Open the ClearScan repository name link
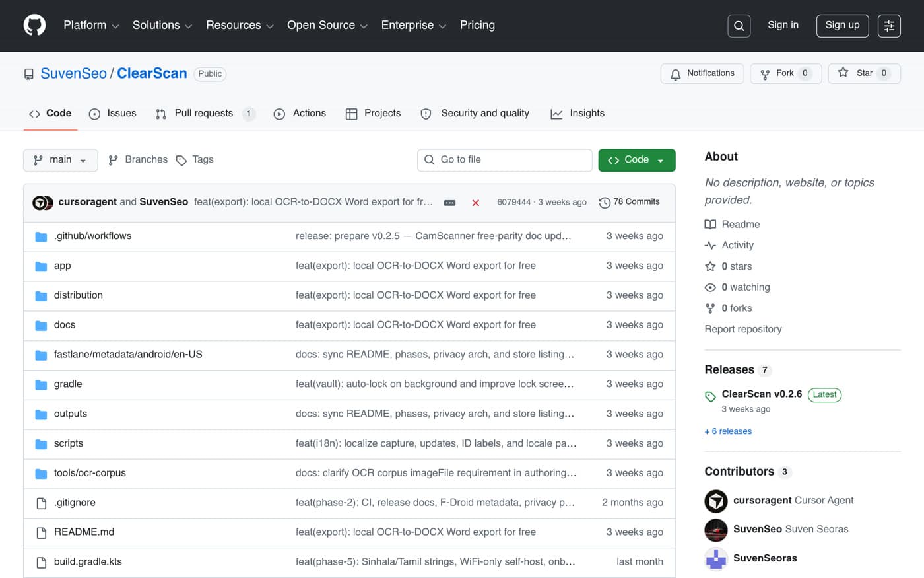 pyautogui.click(x=152, y=73)
